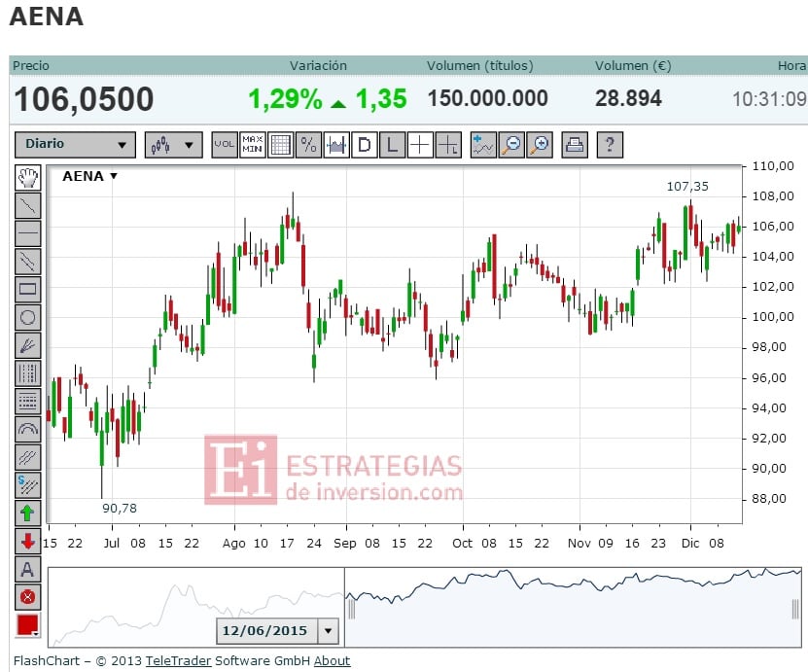The image size is (808, 672).
Task: Click the Volumen (títulos) column header
Action: (479, 65)
